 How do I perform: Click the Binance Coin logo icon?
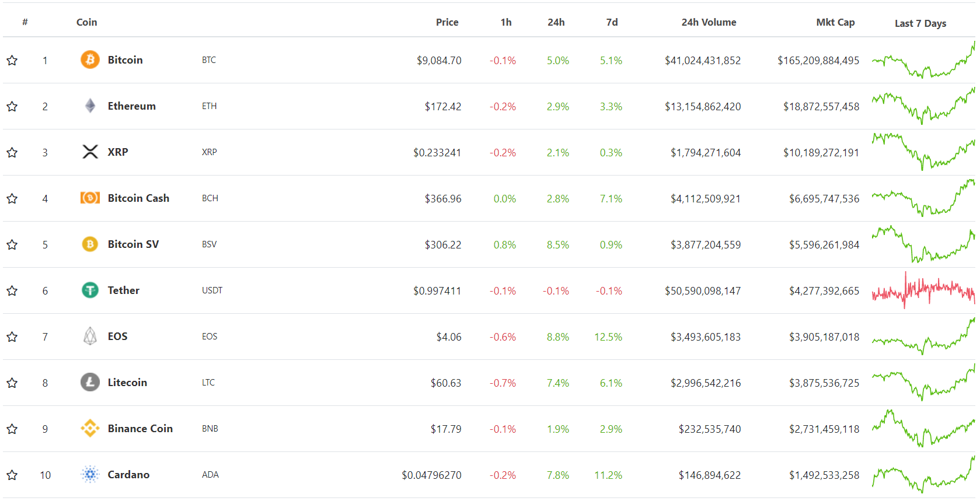[x=90, y=428]
